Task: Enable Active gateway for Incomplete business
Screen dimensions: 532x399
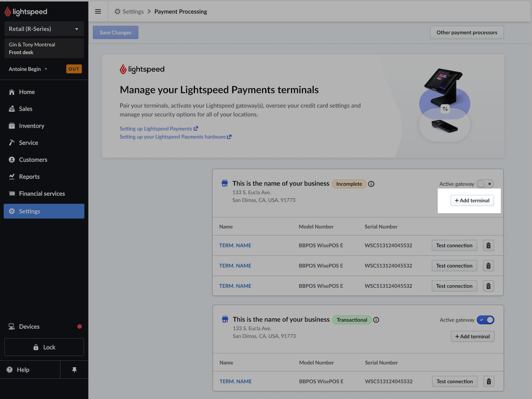Action: point(485,184)
